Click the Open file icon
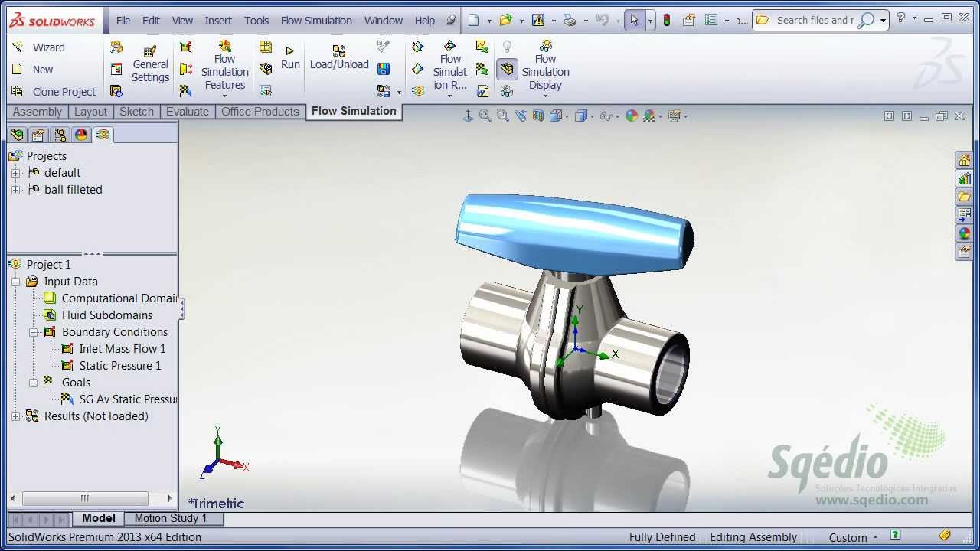Viewport: 980px width, 551px height. (x=505, y=21)
